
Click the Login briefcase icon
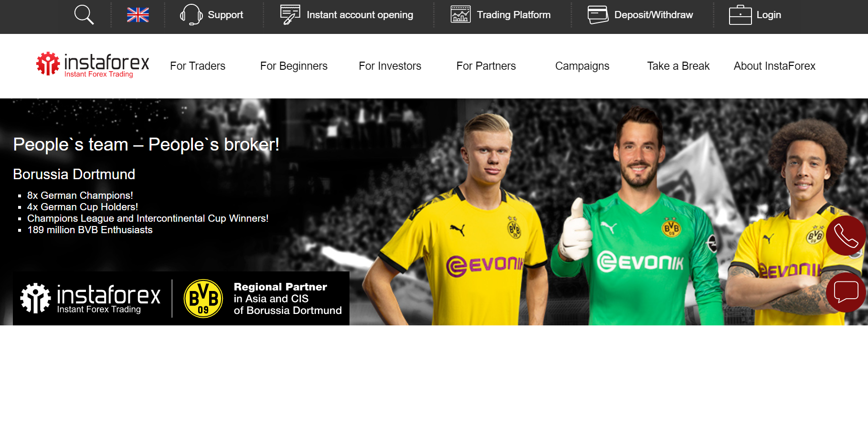(740, 15)
